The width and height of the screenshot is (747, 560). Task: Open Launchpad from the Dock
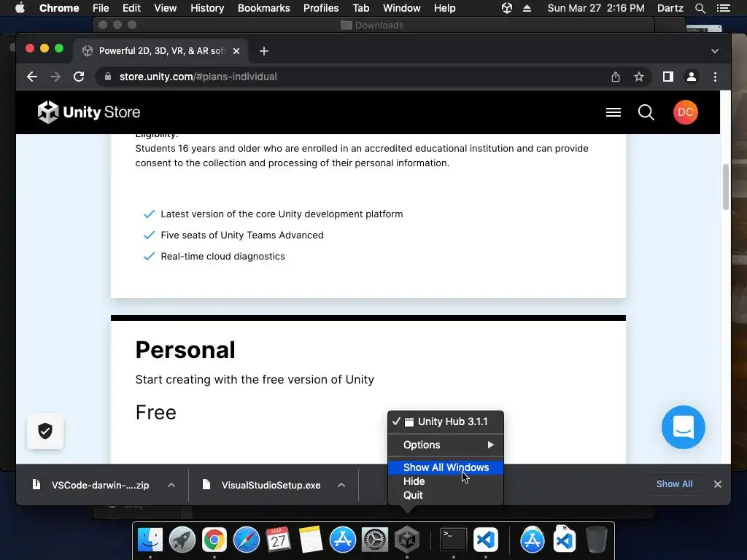pyautogui.click(x=182, y=540)
